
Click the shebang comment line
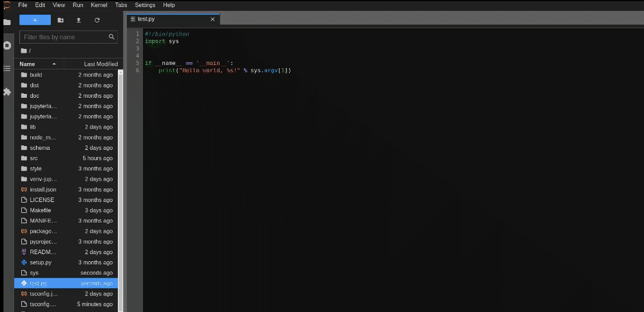[x=167, y=34]
